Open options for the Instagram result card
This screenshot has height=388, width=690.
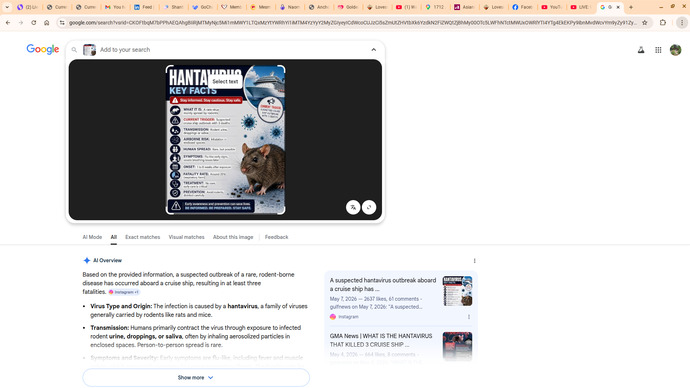coord(469,317)
